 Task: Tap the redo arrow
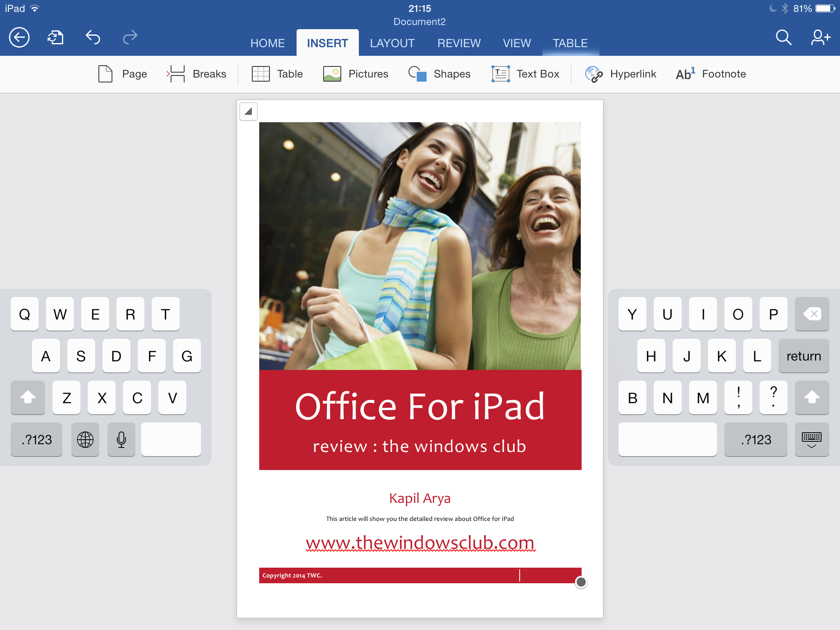[x=130, y=38]
